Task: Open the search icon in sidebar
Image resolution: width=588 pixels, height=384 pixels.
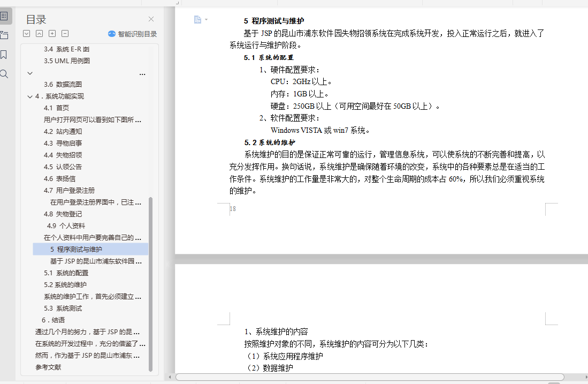Action: coord(4,74)
